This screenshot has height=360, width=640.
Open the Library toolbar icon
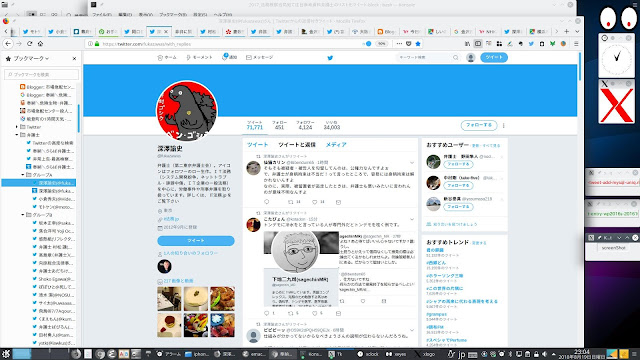click(468, 44)
